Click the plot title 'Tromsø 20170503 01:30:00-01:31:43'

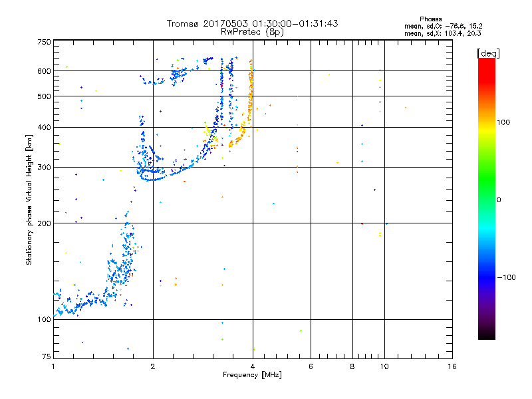pos(252,23)
